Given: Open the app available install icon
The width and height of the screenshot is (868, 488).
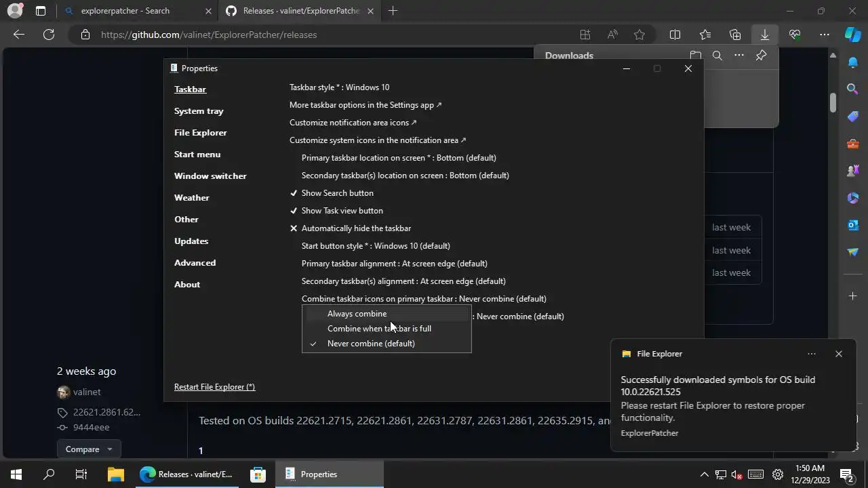Looking at the screenshot, I should pyautogui.click(x=585, y=35).
